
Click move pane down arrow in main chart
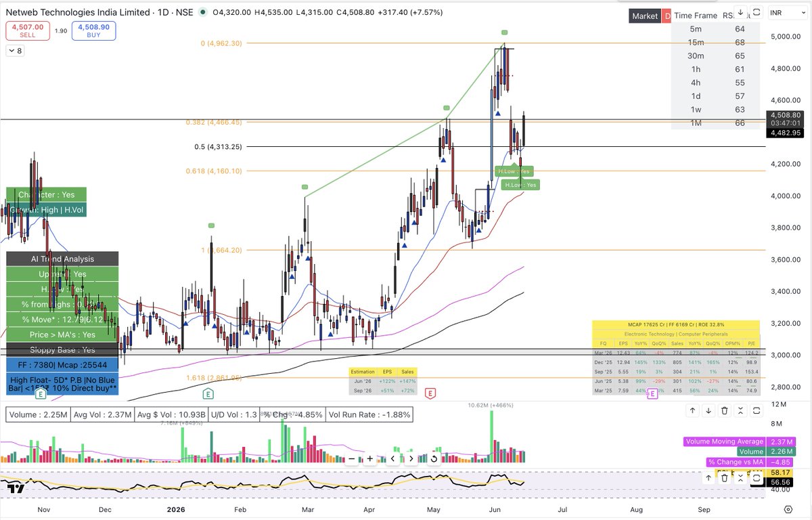[740, 12]
